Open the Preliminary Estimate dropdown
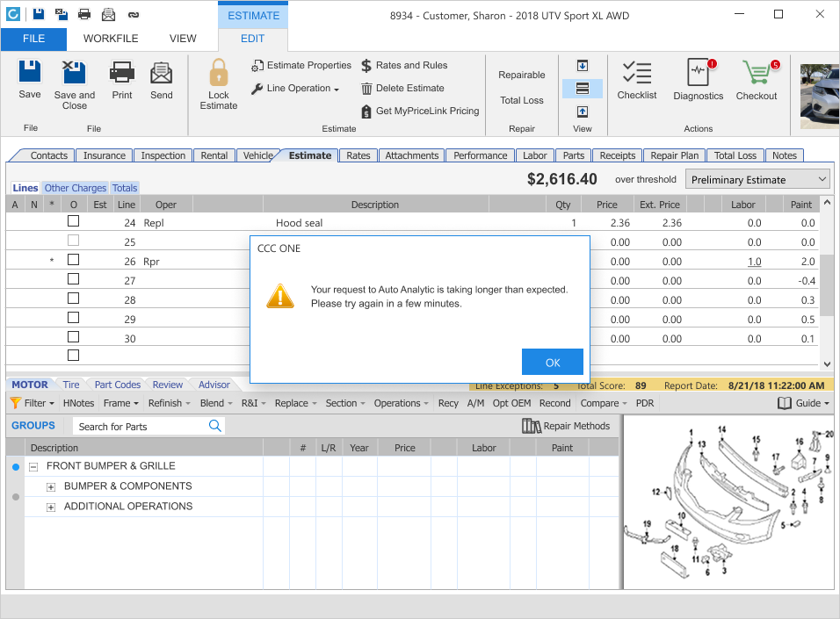 coord(757,178)
